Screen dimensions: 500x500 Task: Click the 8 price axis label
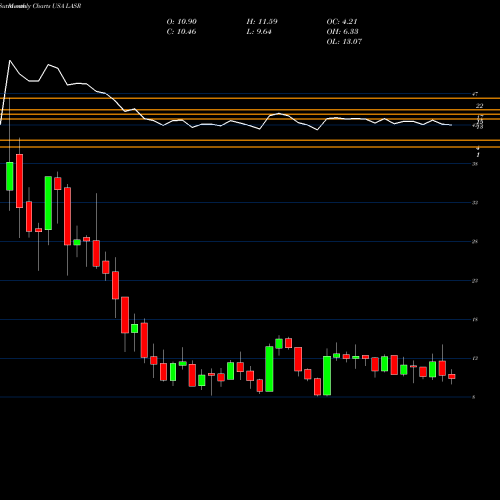(x=474, y=397)
